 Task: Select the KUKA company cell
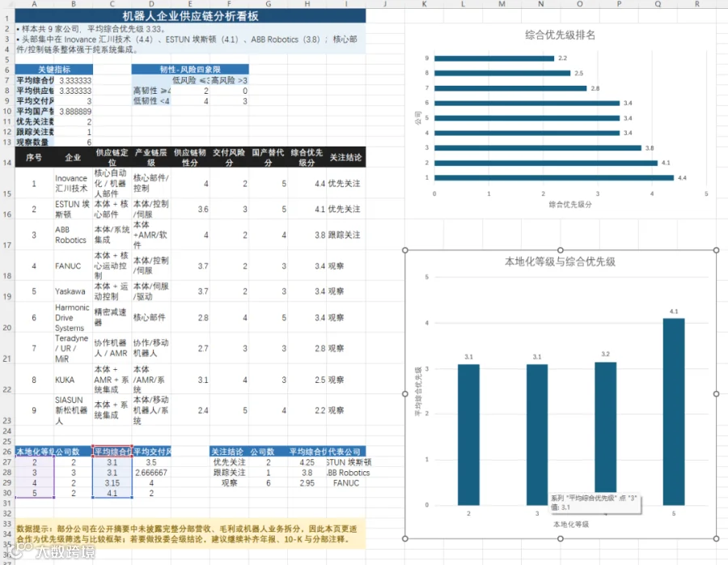(x=74, y=380)
